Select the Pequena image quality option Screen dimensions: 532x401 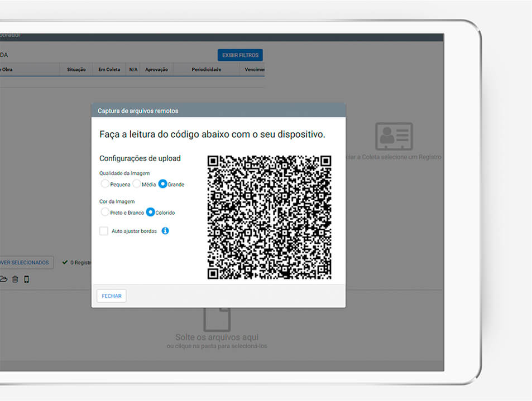click(x=105, y=183)
